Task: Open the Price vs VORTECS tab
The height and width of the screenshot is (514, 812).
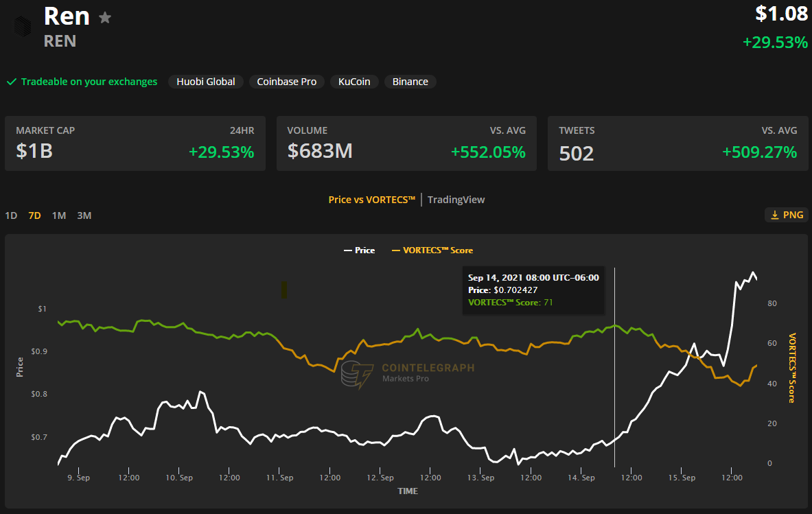Action: tap(372, 200)
